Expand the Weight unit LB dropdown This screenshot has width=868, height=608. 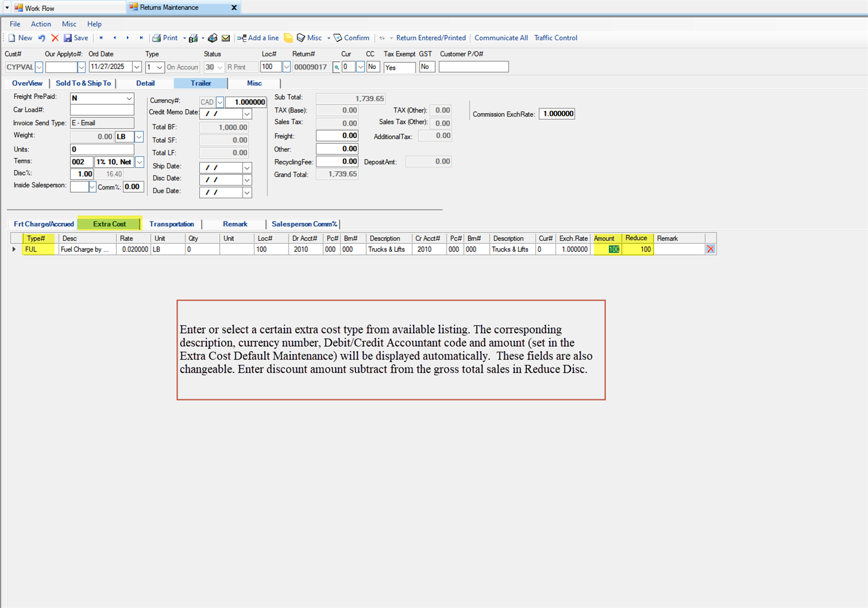tap(139, 137)
